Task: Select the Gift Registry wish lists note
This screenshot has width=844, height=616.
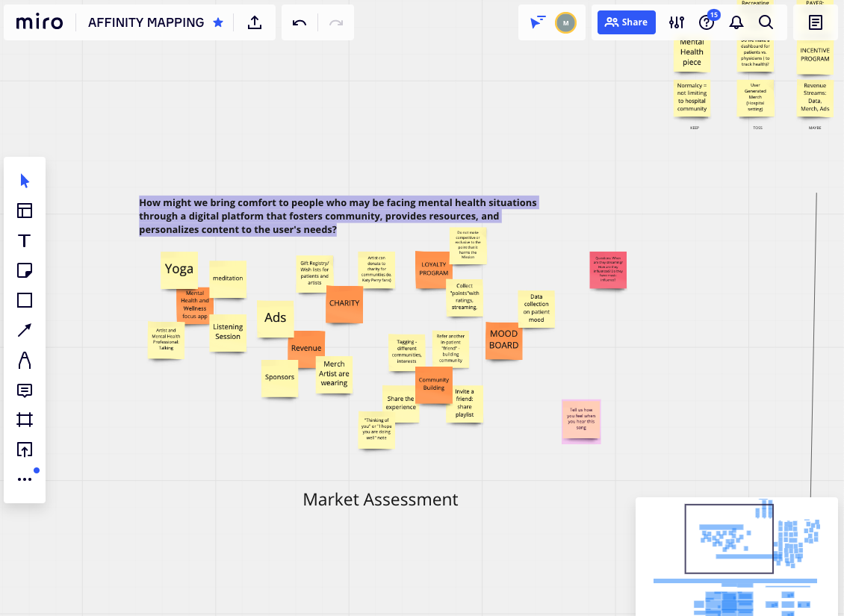Action: (x=314, y=273)
